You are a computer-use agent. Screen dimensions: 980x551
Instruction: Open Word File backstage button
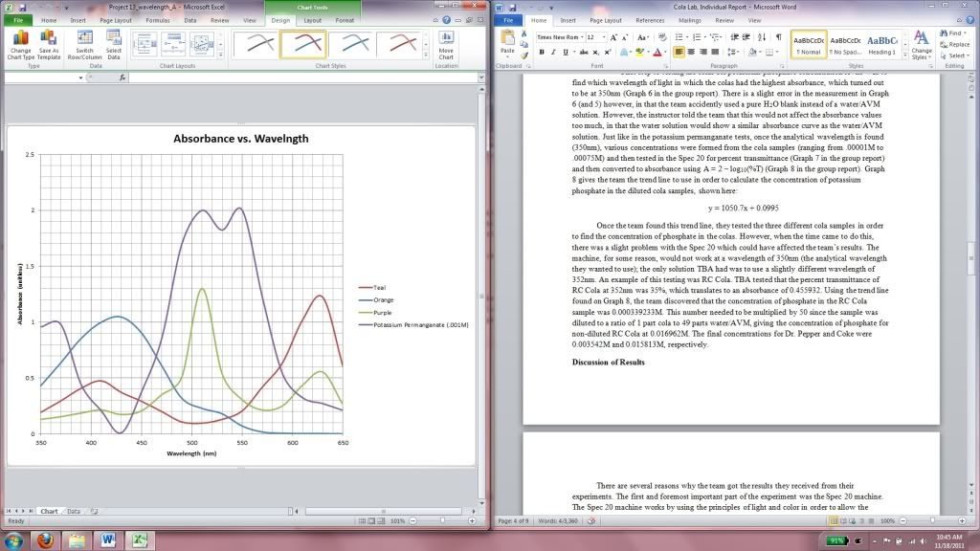pyautogui.click(x=508, y=20)
